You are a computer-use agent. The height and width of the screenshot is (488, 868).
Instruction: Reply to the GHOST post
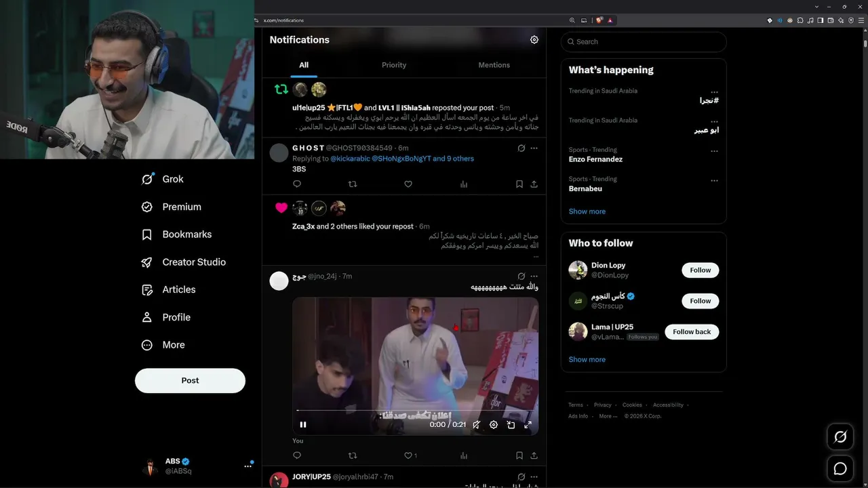click(x=297, y=184)
